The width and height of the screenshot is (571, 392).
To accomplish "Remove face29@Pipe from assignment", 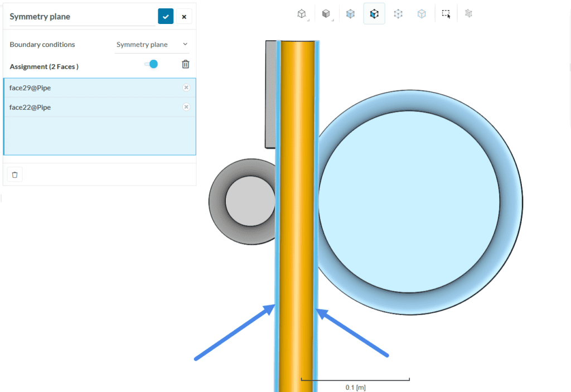I will 186,88.
